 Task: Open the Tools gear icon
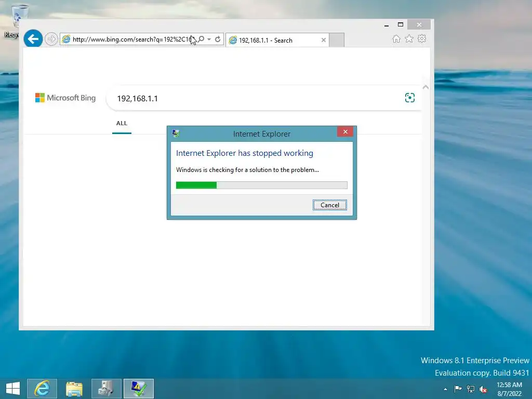[422, 39]
